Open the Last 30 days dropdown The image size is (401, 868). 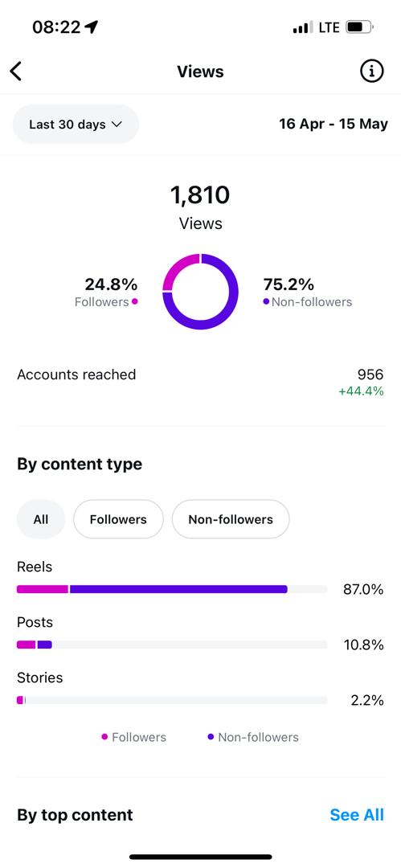pos(76,124)
